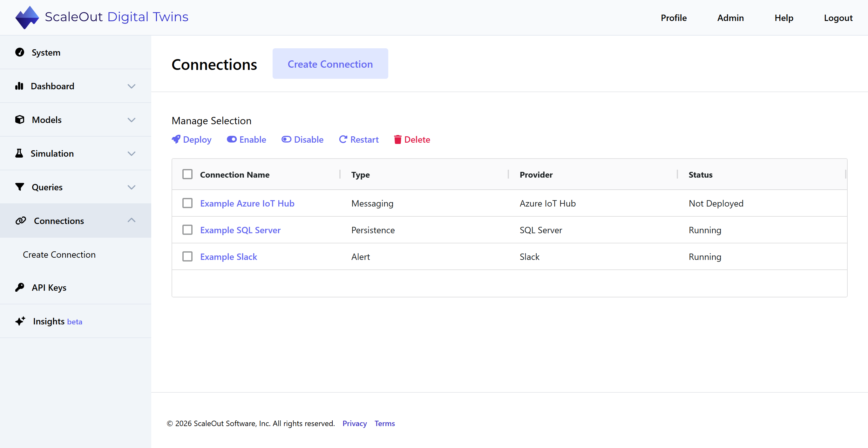This screenshot has width=868, height=448.
Task: Click the Delete trash can icon
Action: point(397,139)
